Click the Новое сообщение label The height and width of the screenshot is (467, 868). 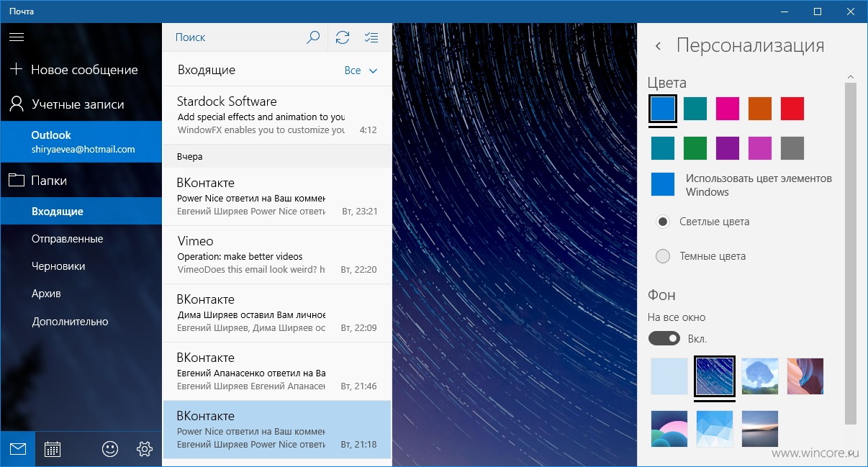tap(84, 70)
